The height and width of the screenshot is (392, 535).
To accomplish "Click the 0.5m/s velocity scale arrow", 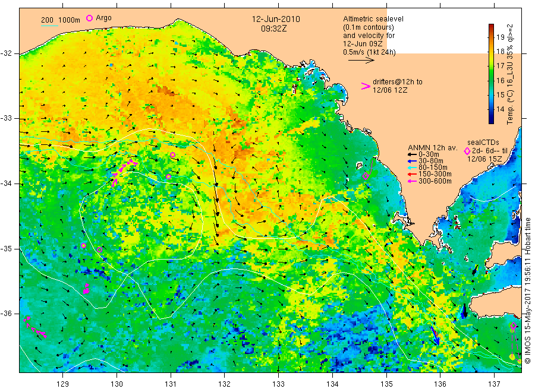I will coord(361,61).
